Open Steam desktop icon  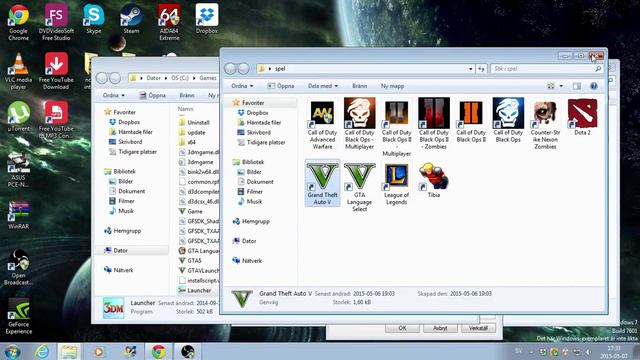click(x=131, y=19)
